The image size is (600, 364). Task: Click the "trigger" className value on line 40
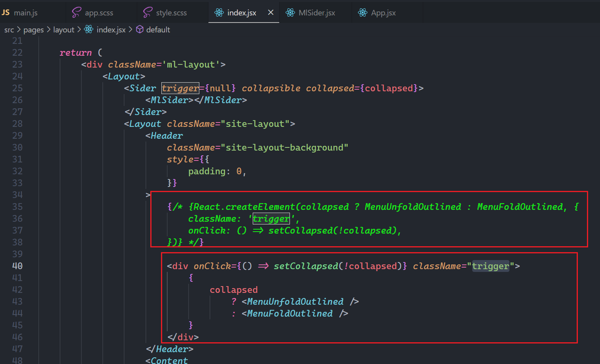point(490,266)
